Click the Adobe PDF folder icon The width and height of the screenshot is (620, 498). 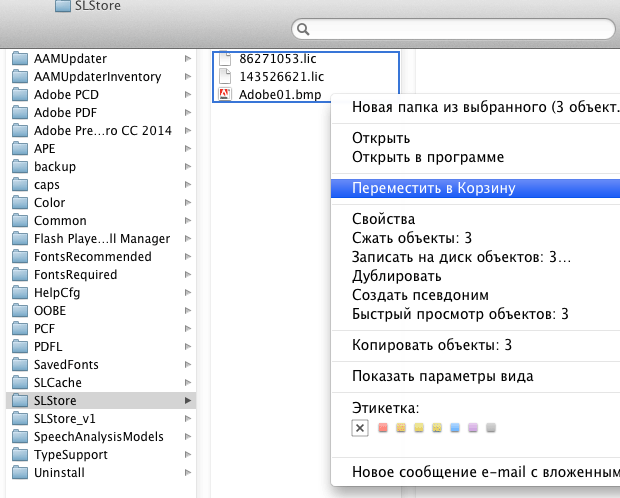(x=20, y=112)
